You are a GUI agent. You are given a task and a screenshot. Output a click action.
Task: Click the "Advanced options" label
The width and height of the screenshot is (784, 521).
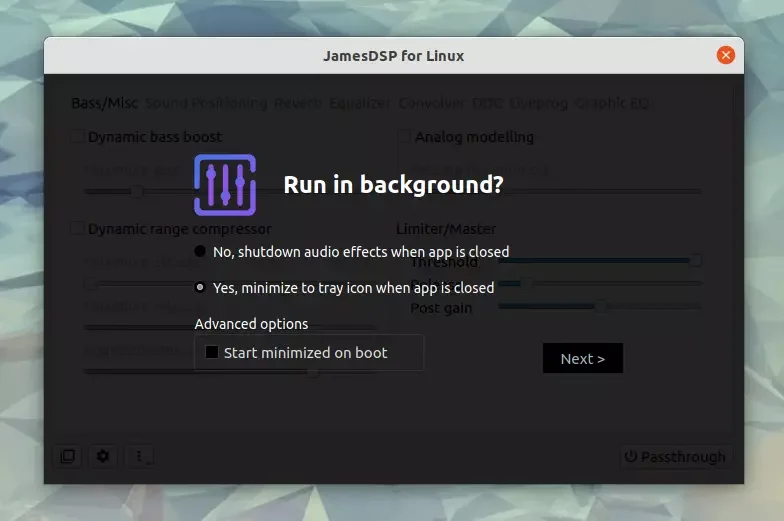(251, 324)
